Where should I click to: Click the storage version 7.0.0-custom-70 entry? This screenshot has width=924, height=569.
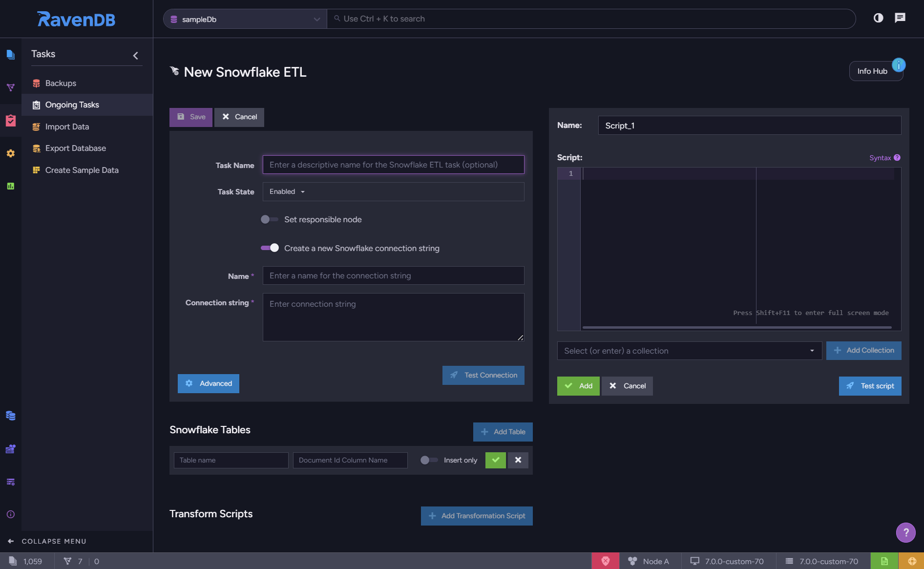tap(821, 561)
